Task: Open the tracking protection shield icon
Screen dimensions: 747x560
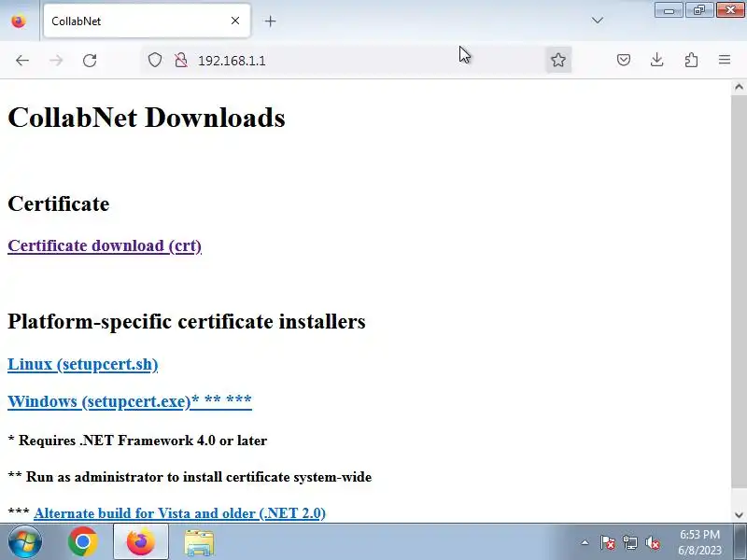Action: [x=155, y=60]
